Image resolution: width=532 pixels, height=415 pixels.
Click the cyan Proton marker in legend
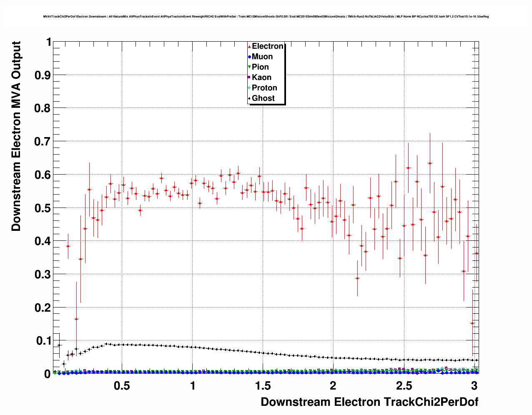(249, 88)
